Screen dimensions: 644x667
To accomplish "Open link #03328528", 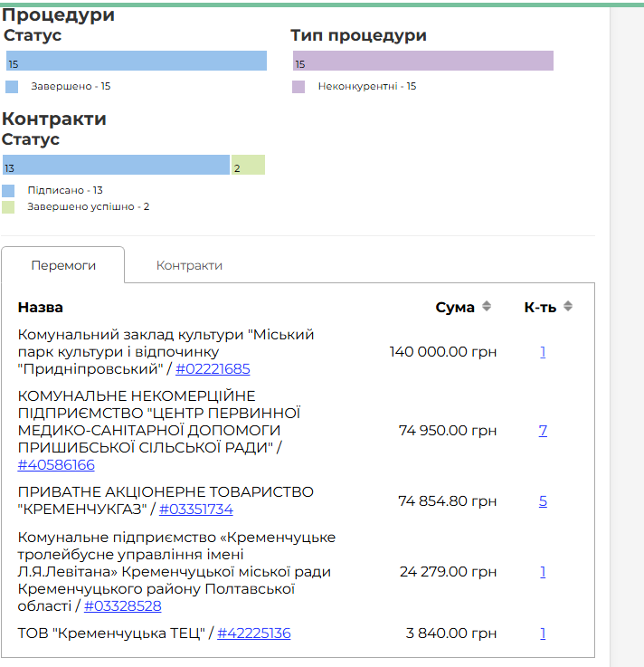I will point(123,606).
